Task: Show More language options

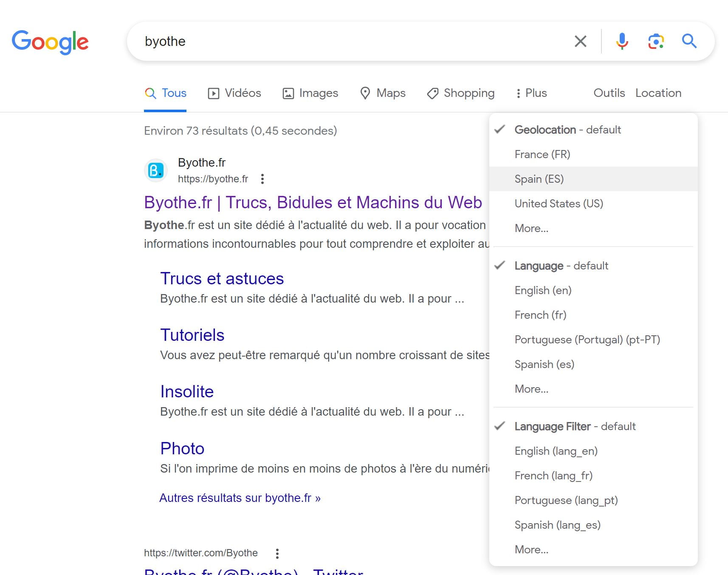Action: 593,389
